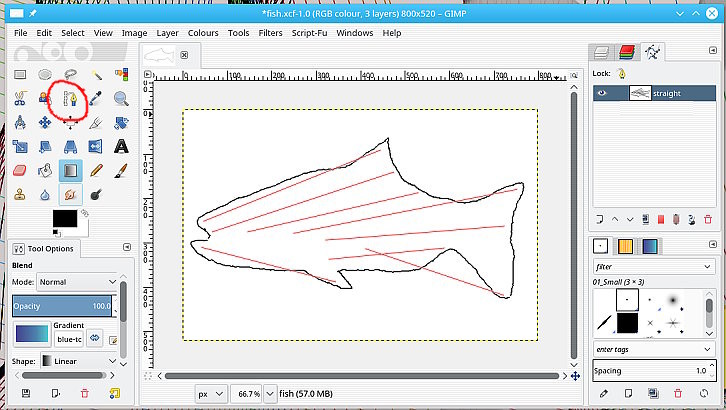Select the Scissors Select tool
The height and width of the screenshot is (410, 726).
click(x=20, y=99)
